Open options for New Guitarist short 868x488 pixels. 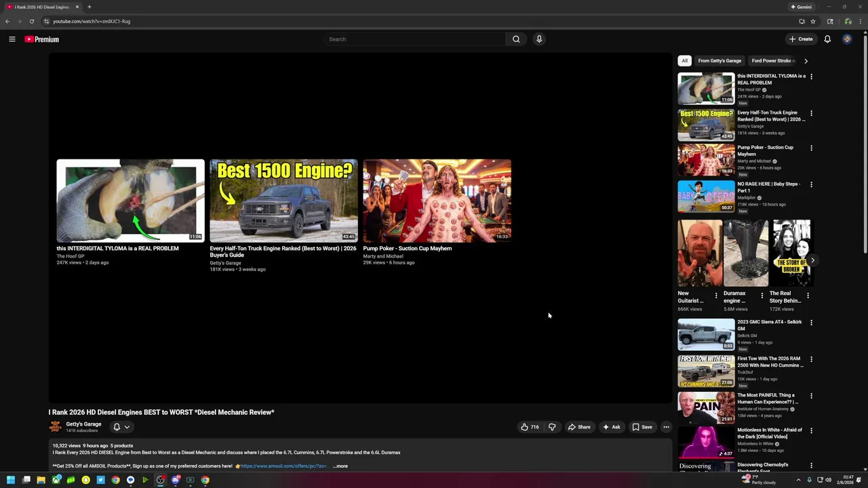pyautogui.click(x=716, y=296)
